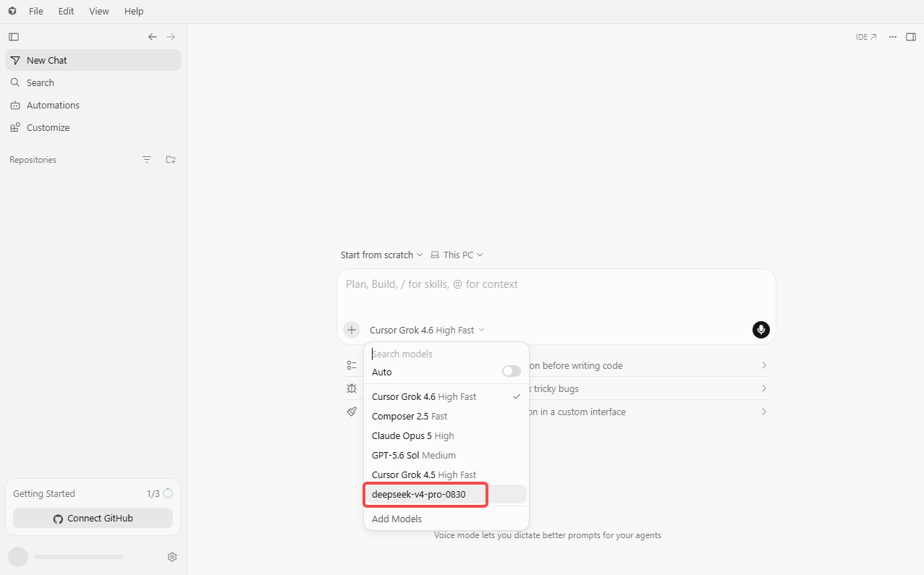Open Customize in sidebar
This screenshot has height=575, width=924.
click(93, 127)
